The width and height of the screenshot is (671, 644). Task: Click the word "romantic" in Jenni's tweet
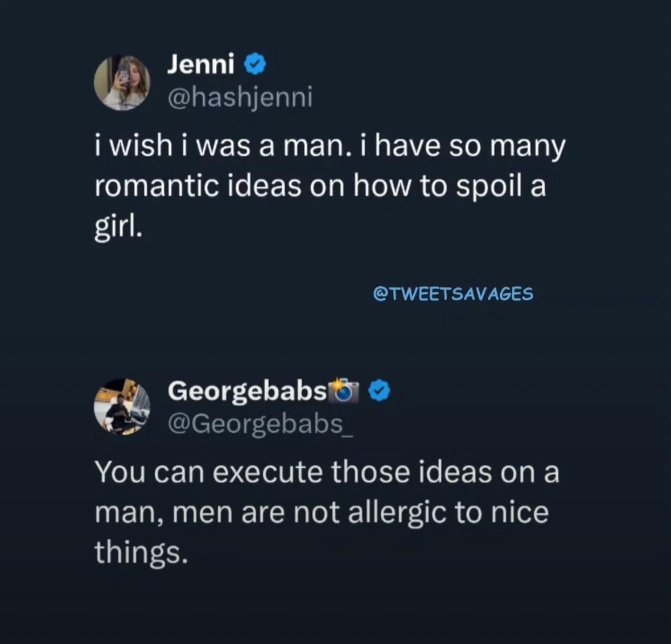[x=157, y=186]
